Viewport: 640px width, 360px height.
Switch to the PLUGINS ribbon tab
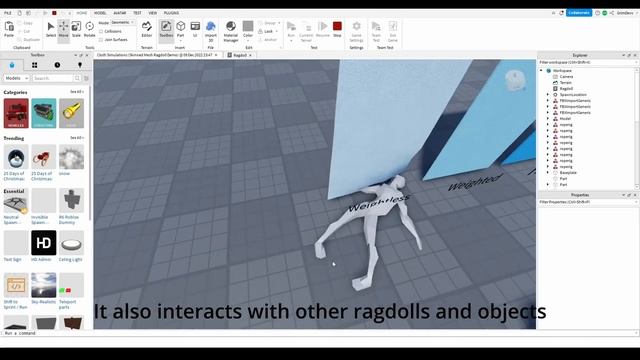click(171, 13)
